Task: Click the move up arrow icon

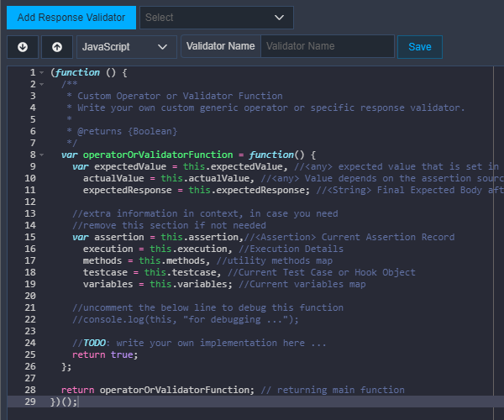Action: point(57,47)
